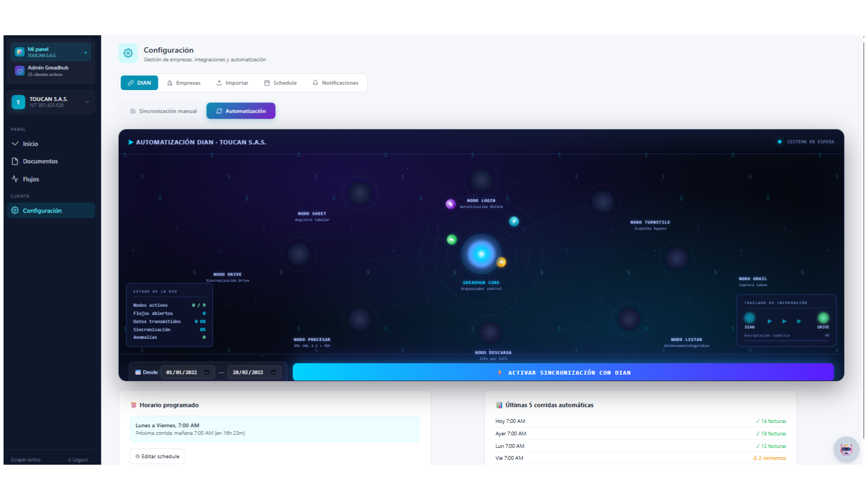Click the Encriptación cuántica progress bar
Screen dimensions: 868x488
click(787, 340)
